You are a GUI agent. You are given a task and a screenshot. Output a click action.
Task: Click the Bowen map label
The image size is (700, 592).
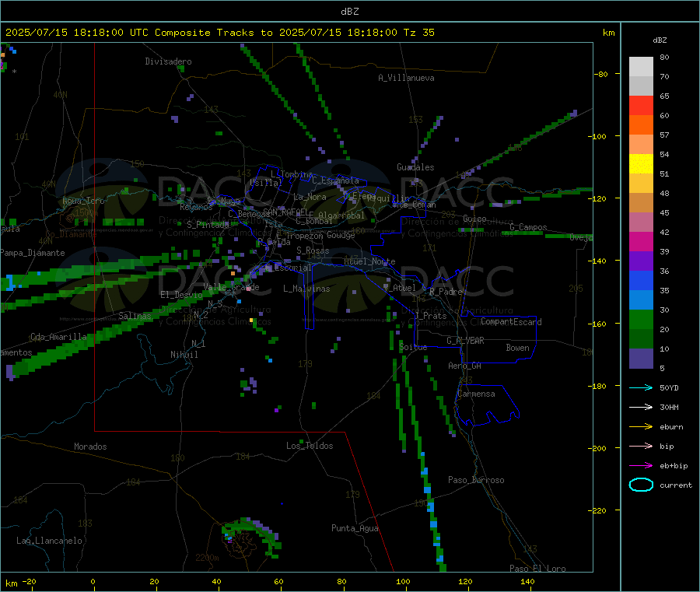(518, 348)
